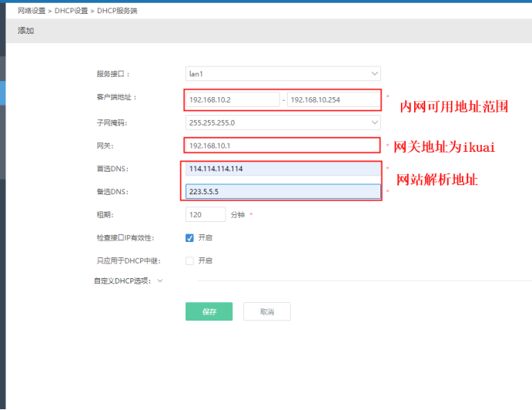Enable the 只应用于DHCP中继 checkbox
532x410 pixels.
(x=190, y=260)
